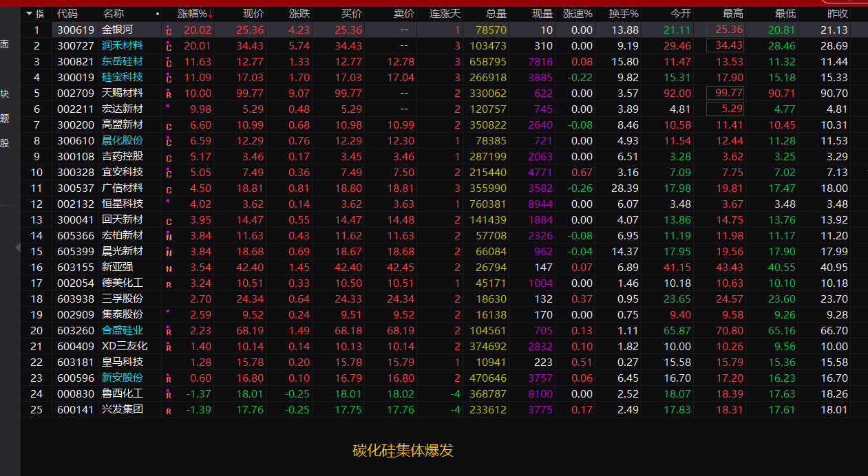Click the 涨幅% column header sort arrow

210,14
